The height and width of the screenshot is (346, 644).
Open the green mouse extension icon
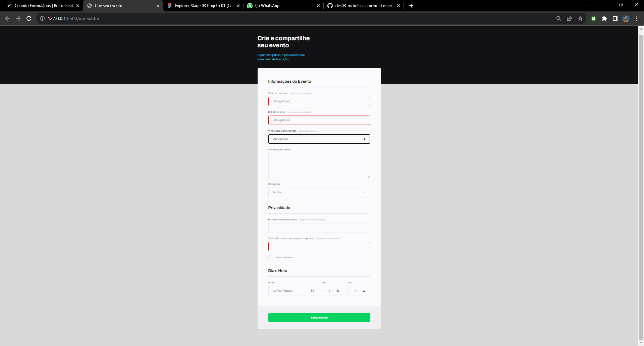[593, 18]
